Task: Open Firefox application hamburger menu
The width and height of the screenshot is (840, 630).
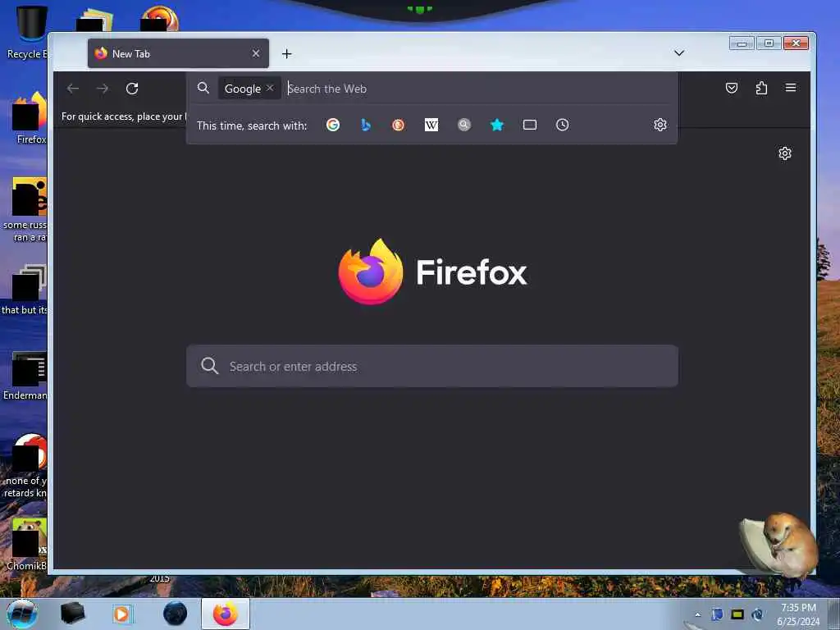Action: tap(790, 88)
